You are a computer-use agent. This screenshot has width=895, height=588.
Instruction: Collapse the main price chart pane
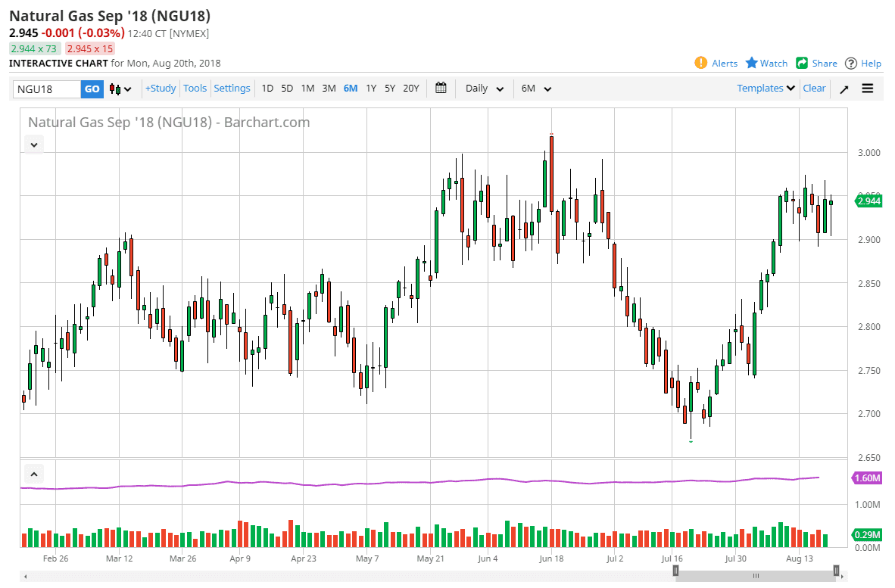[33, 145]
